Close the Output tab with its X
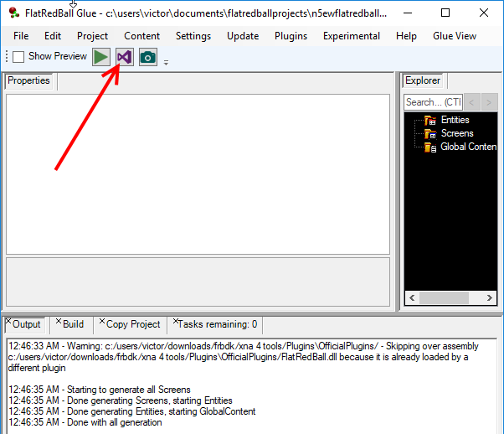The image size is (504, 434). tap(8, 321)
